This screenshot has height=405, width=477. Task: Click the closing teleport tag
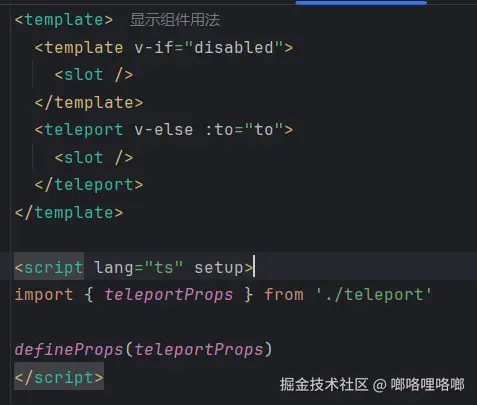89,185
